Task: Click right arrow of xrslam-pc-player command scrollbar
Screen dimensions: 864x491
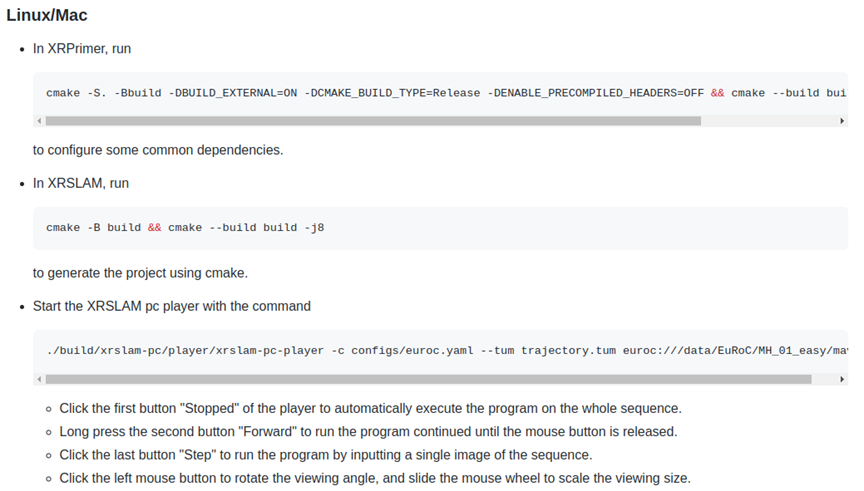Action: 843,380
